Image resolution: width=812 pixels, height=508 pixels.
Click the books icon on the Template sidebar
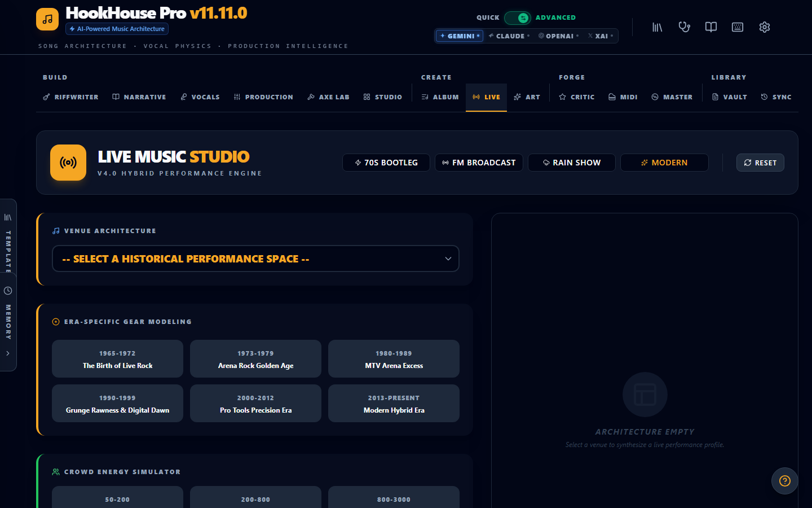tap(8, 216)
